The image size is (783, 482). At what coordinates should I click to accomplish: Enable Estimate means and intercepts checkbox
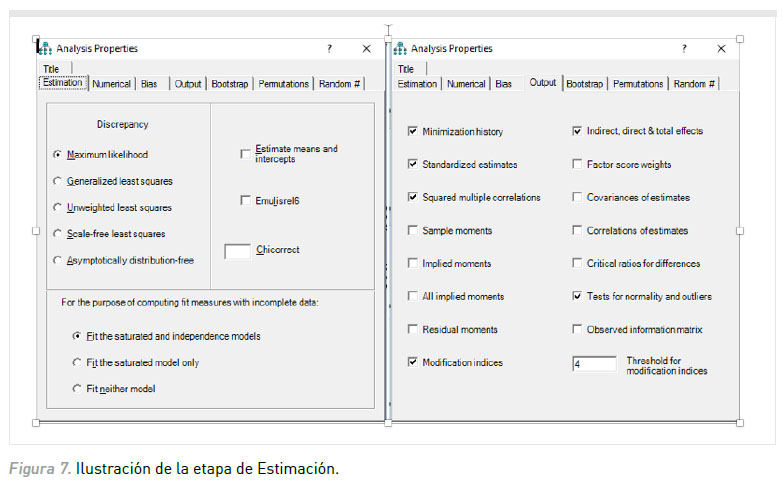(245, 153)
